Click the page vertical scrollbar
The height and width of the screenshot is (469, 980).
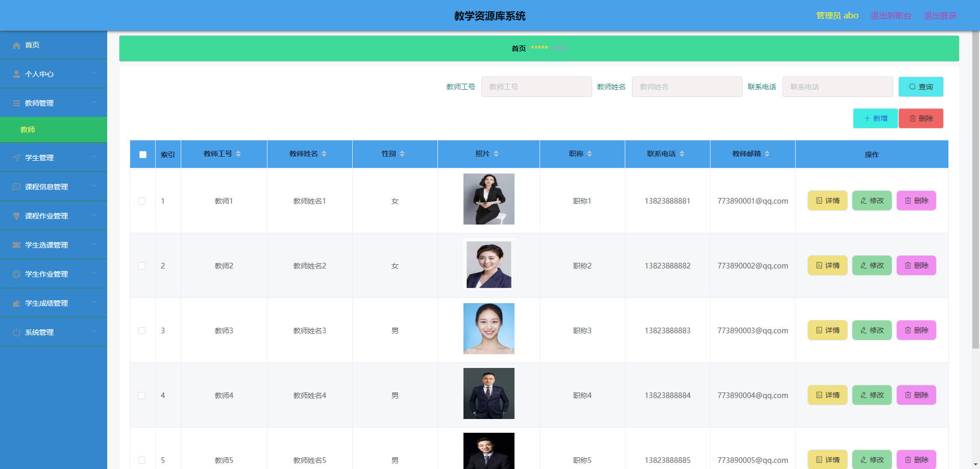click(975, 190)
